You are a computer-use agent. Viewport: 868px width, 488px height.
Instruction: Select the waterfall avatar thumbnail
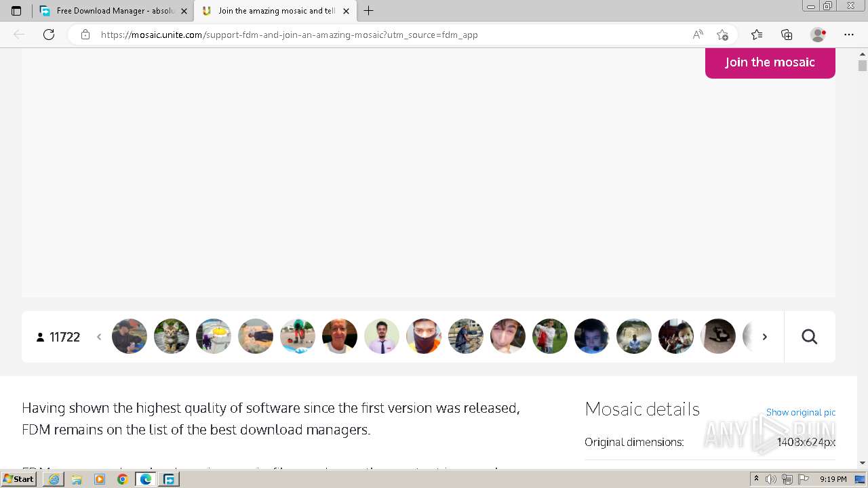coord(634,336)
